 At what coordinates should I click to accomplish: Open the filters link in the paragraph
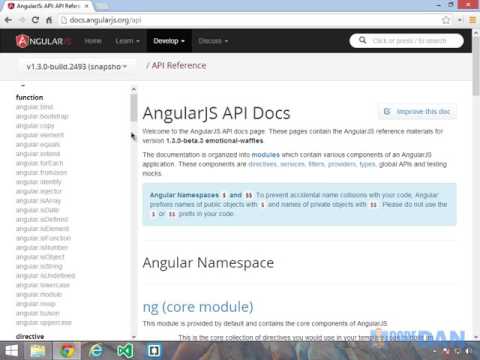[316, 164]
